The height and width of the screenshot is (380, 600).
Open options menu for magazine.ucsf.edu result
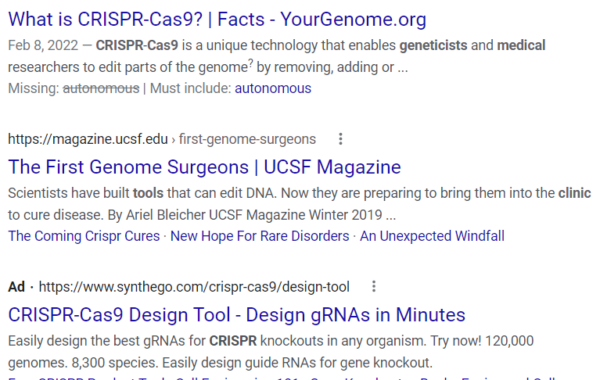(x=341, y=139)
